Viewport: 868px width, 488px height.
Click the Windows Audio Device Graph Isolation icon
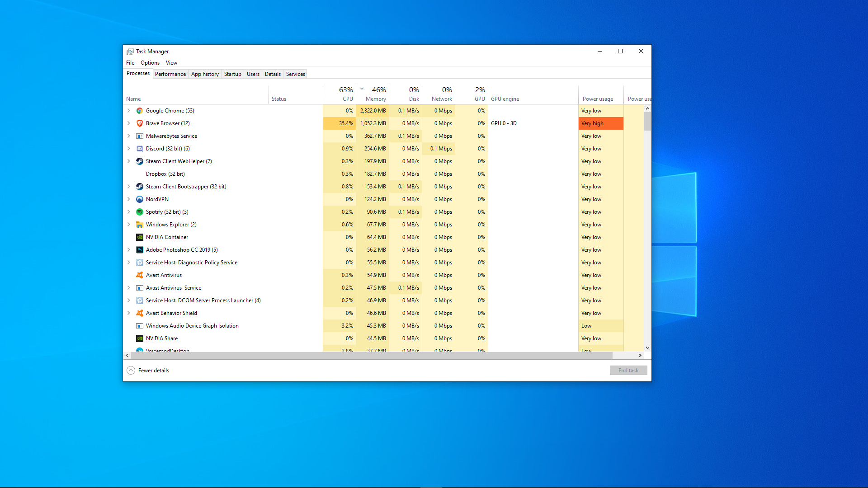tap(140, 326)
